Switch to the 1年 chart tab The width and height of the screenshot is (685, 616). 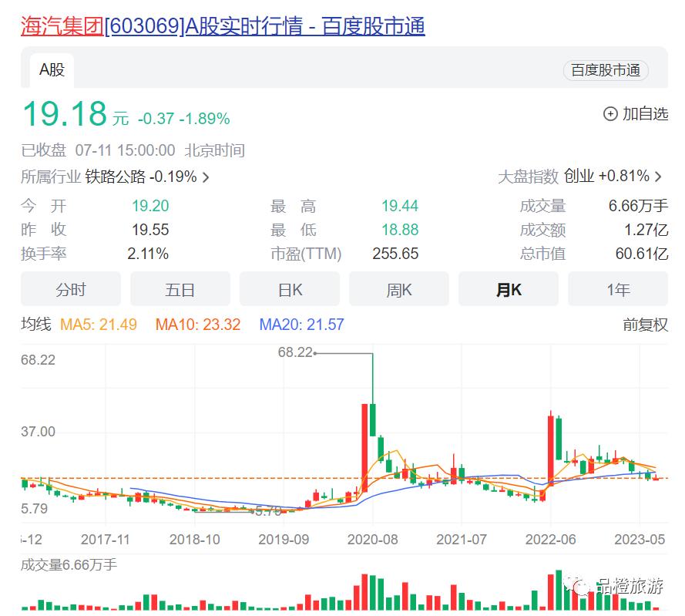coord(618,289)
